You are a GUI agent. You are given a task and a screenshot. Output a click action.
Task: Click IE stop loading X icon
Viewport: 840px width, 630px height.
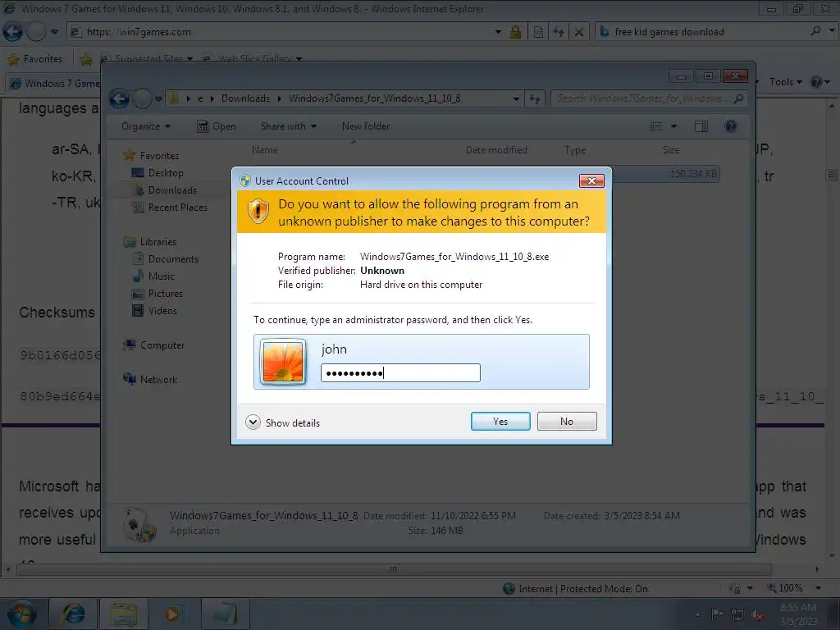tap(579, 32)
